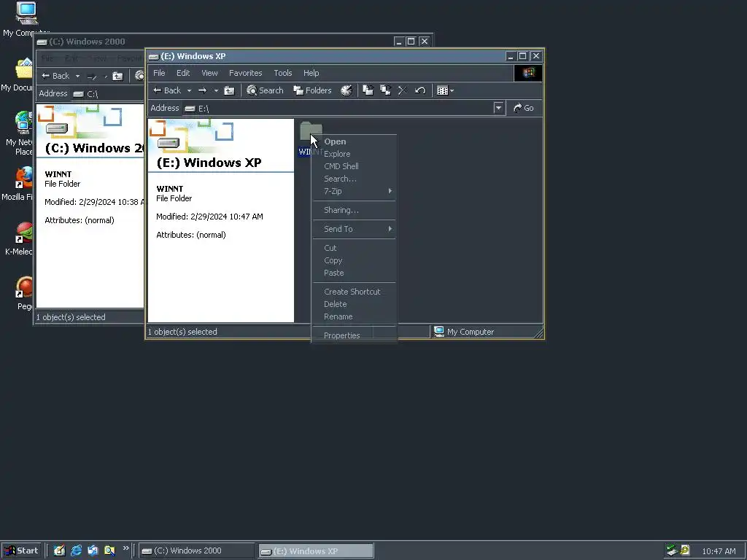Click the 10:47 AM clock
This screenshot has width=747, height=560.
click(x=719, y=551)
